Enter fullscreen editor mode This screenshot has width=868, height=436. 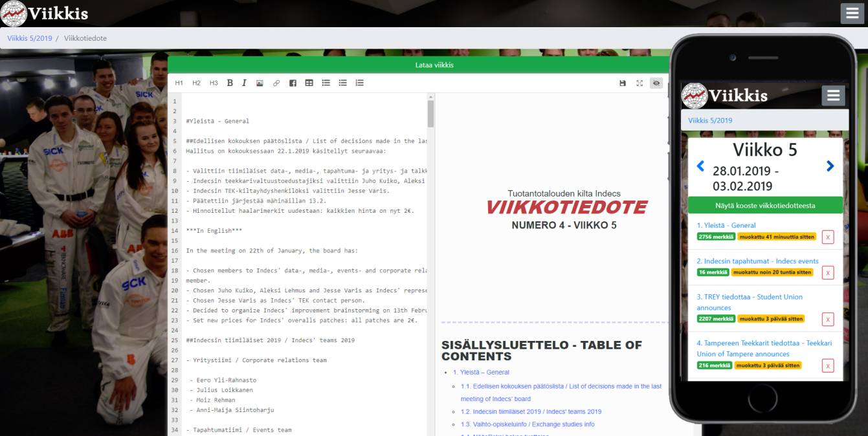click(640, 83)
